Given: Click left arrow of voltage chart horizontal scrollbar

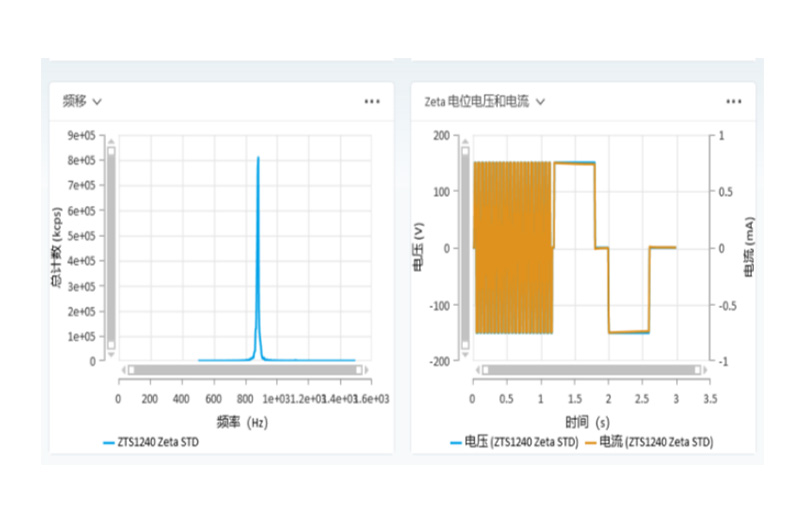Looking at the screenshot, I should click(x=478, y=370).
